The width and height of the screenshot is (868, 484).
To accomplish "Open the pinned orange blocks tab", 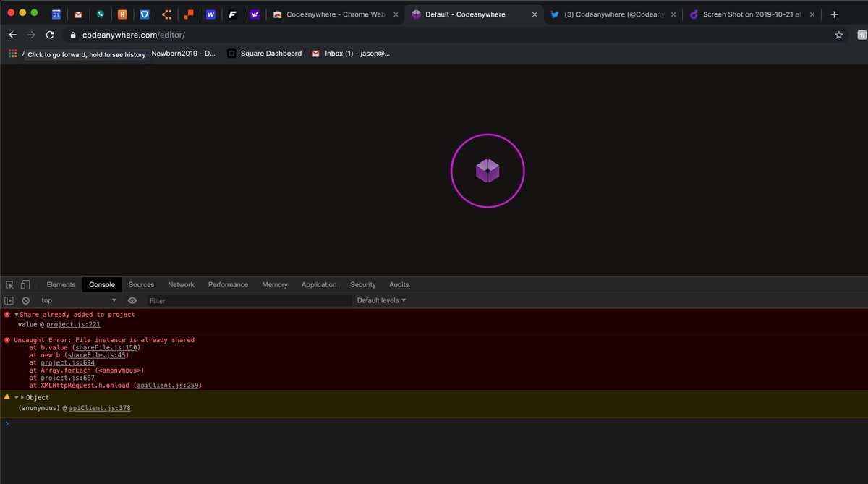I will pyautogui.click(x=188, y=14).
